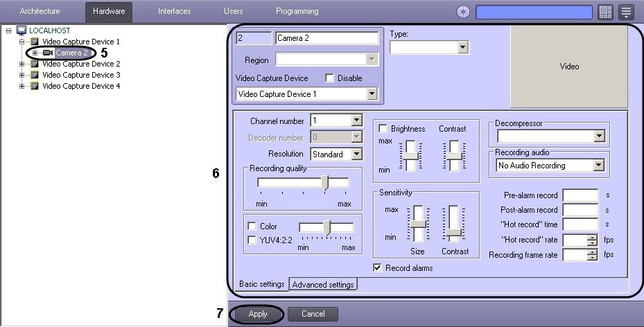This screenshot has height=327, width=644.
Task: Click the Apply button
Action: coord(258,314)
